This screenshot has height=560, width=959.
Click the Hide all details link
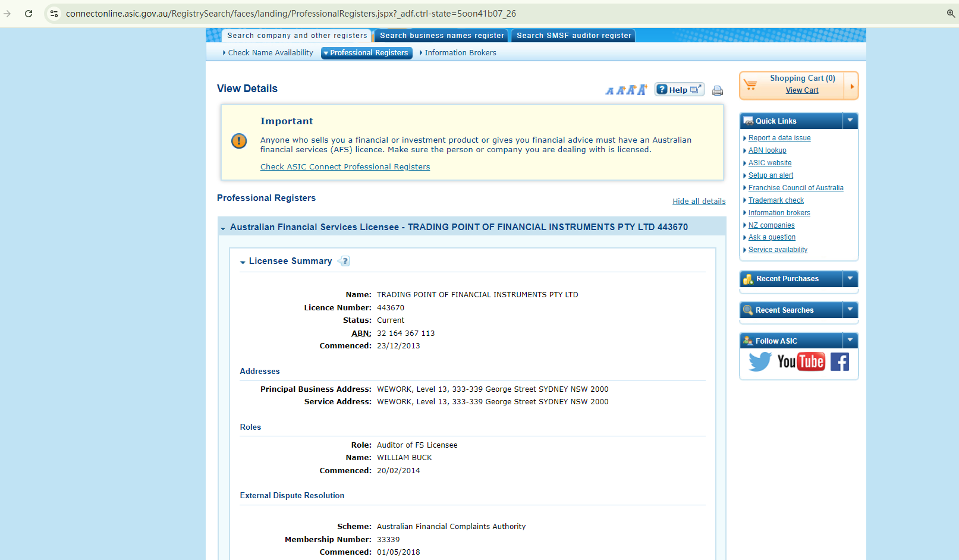tap(699, 202)
